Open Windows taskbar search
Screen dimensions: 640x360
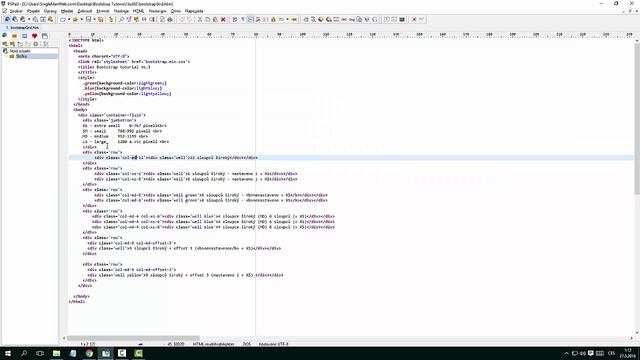click(x=24, y=353)
